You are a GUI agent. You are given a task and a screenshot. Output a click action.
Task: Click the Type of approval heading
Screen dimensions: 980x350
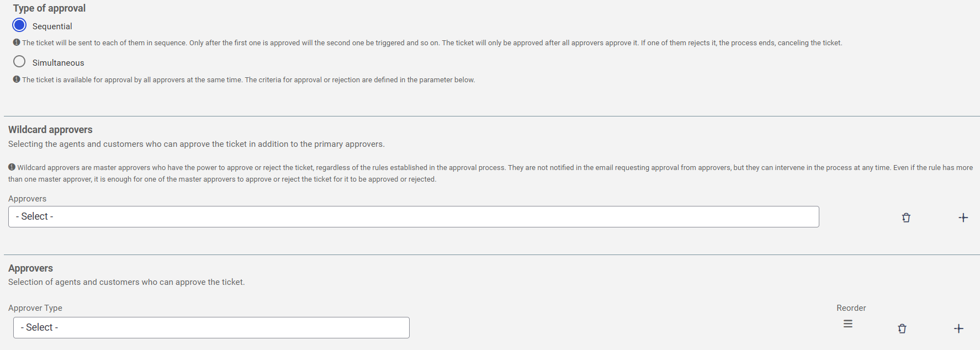coord(49,8)
